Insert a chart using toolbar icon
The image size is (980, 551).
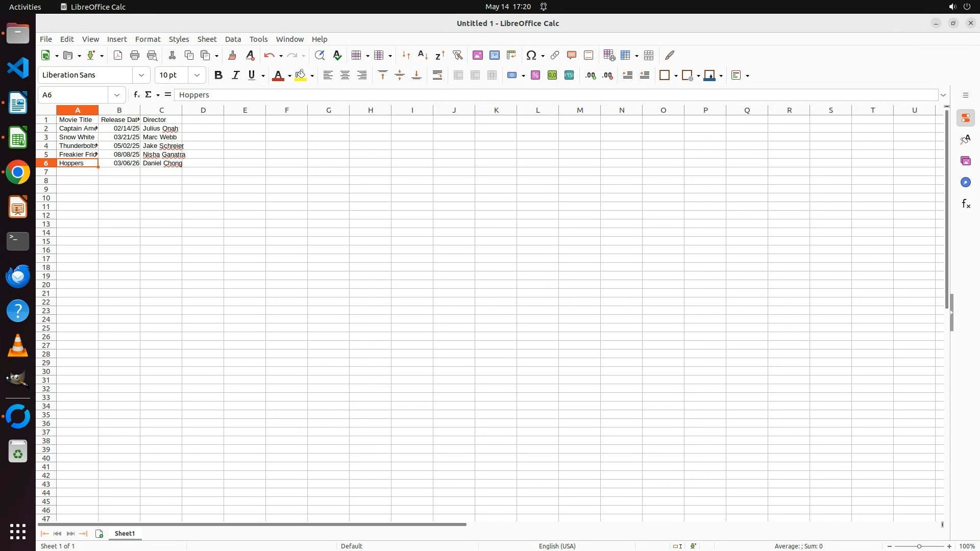click(495, 55)
